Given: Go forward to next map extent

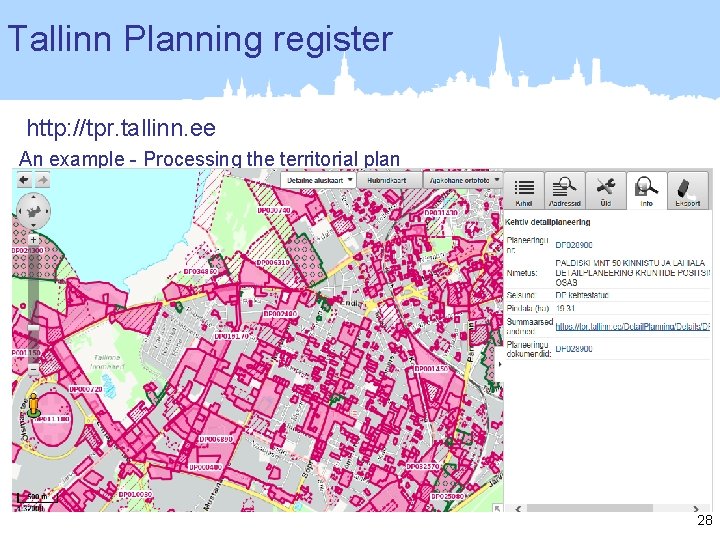Looking at the screenshot, I should tap(43, 180).
